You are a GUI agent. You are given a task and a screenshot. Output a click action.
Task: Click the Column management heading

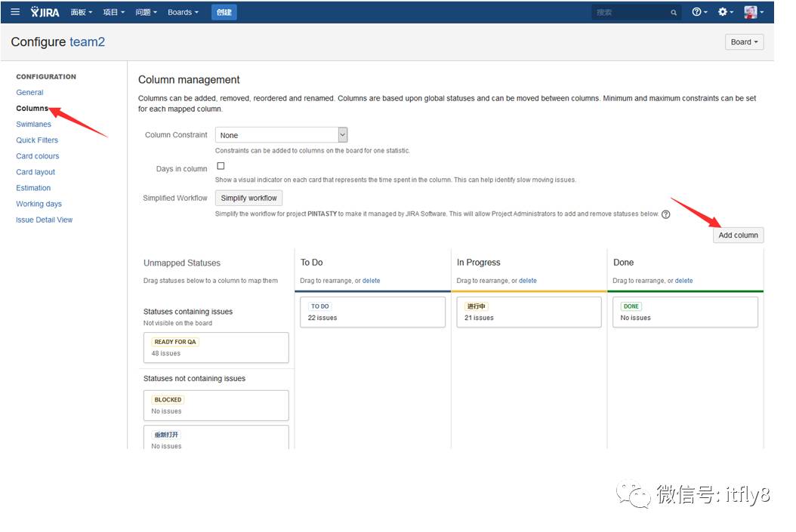(x=189, y=80)
